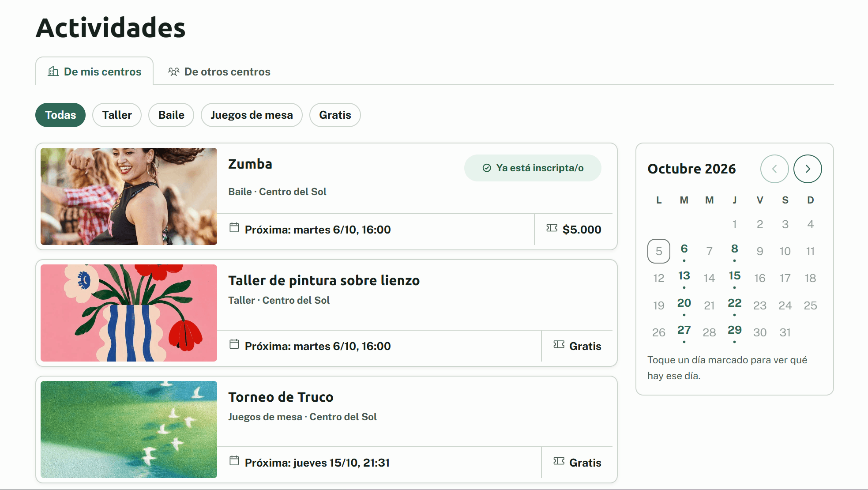Filter by Juegos de mesa chip
Screen dimensions: 868x490
coord(252,115)
